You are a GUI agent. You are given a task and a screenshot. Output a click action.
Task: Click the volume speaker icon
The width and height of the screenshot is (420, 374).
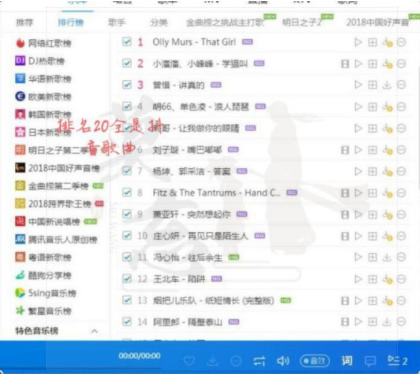283,361
